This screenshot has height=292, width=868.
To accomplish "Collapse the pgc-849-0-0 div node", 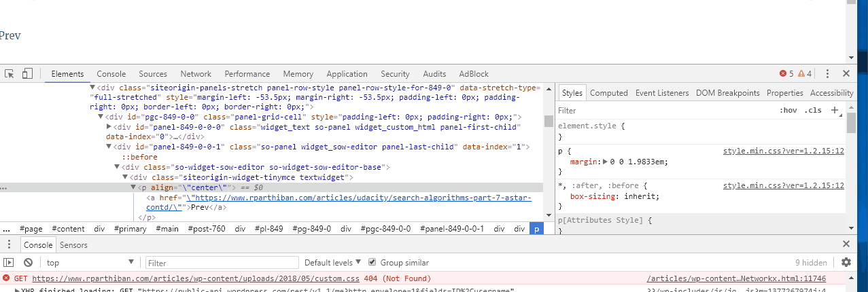I will (x=101, y=117).
